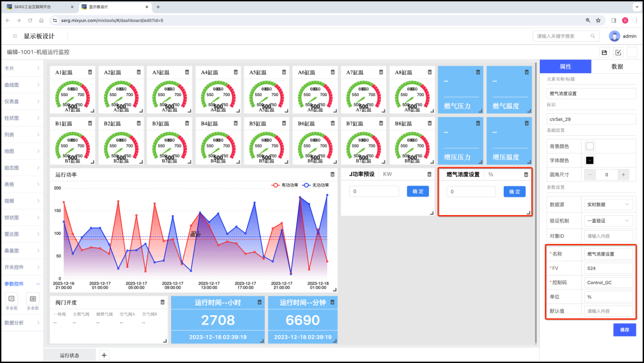Toggle 无功功率 series in chart legend
The height and width of the screenshot is (363, 644).
pyautogui.click(x=316, y=185)
